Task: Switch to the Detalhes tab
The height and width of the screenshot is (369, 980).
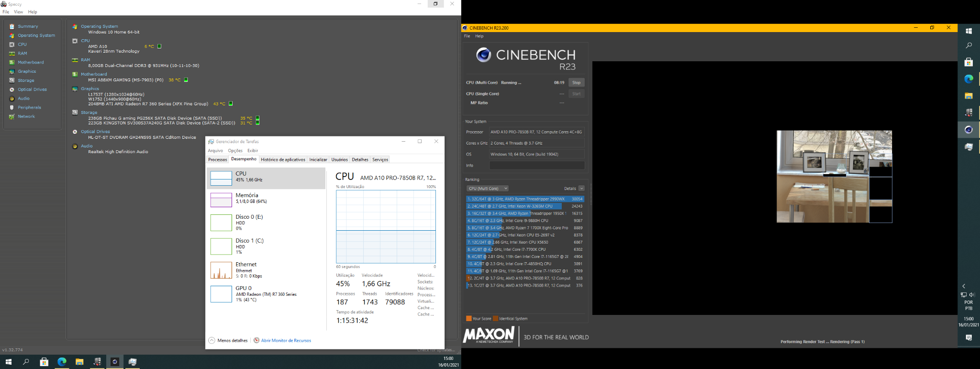Action: (x=360, y=160)
